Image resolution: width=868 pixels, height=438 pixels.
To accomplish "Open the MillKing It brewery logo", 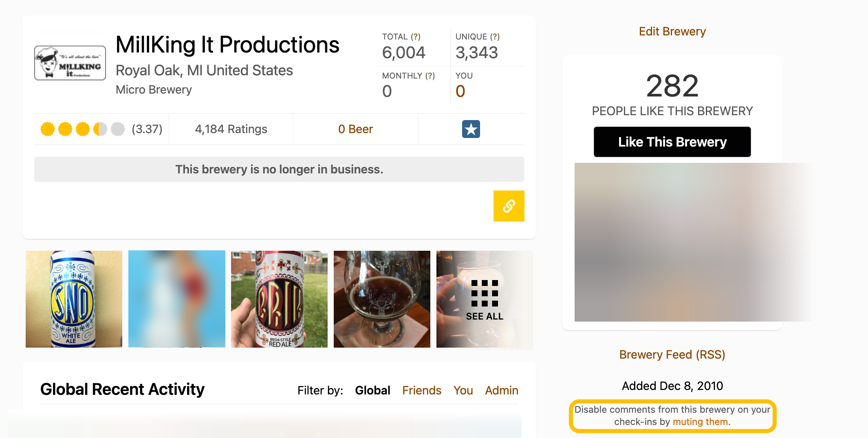I will click(x=70, y=63).
